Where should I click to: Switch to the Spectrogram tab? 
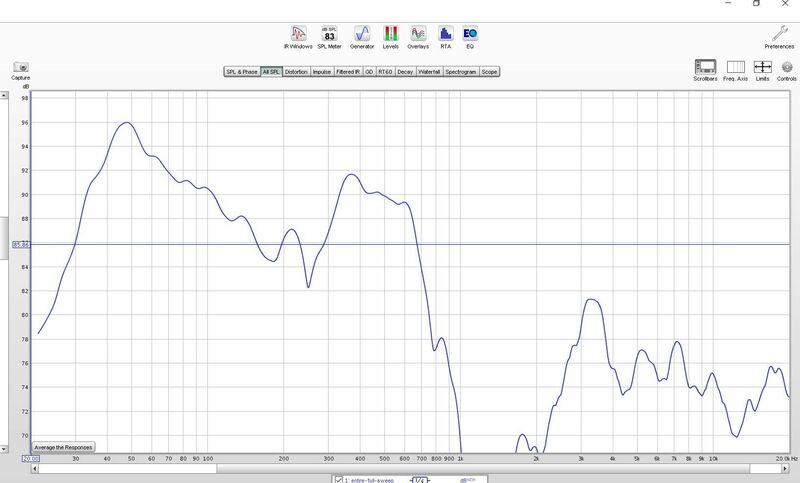pyautogui.click(x=461, y=72)
